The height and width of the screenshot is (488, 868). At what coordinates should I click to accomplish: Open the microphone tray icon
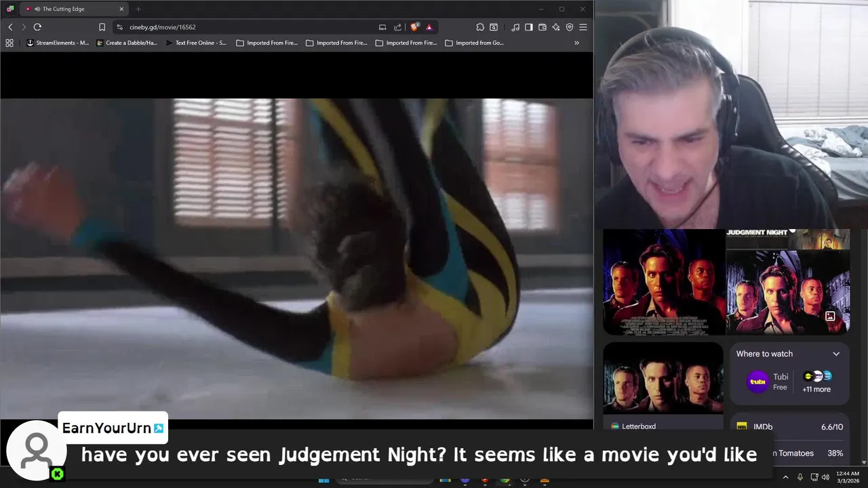(800, 477)
